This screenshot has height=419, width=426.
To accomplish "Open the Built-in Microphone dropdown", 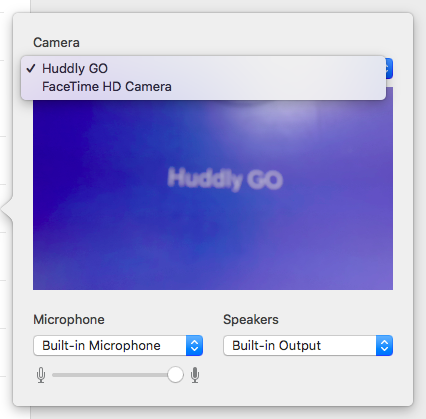I will 118,345.
